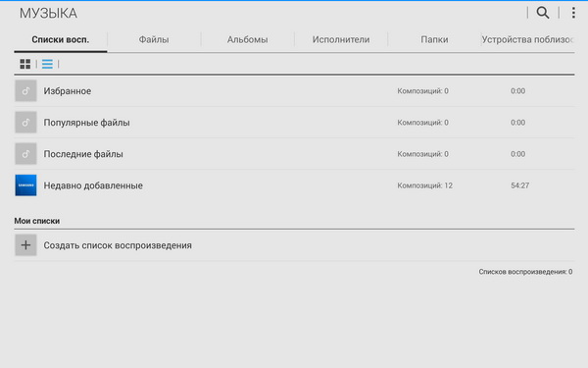
Task: Click the МУЗЫКА app title
Action: [48, 13]
